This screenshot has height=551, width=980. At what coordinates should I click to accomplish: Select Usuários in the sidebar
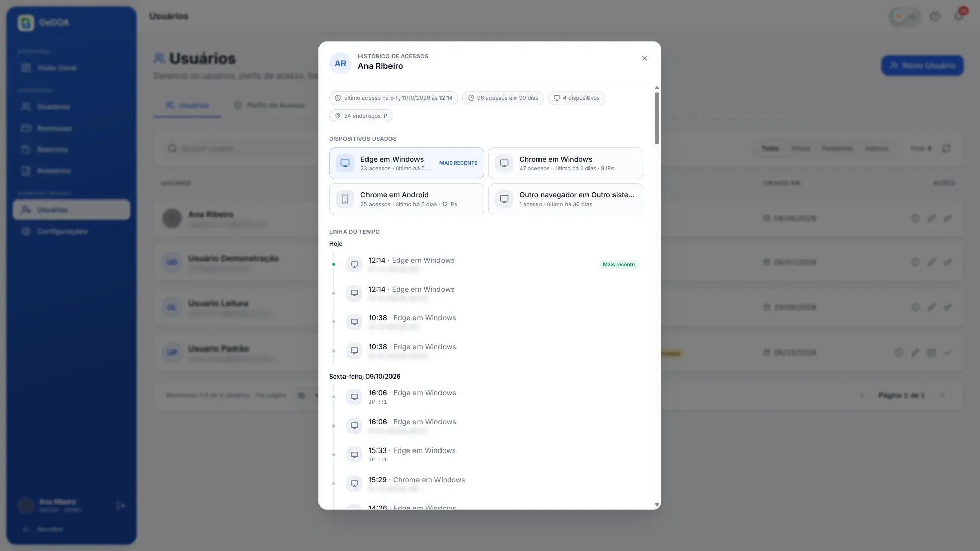pos(71,210)
